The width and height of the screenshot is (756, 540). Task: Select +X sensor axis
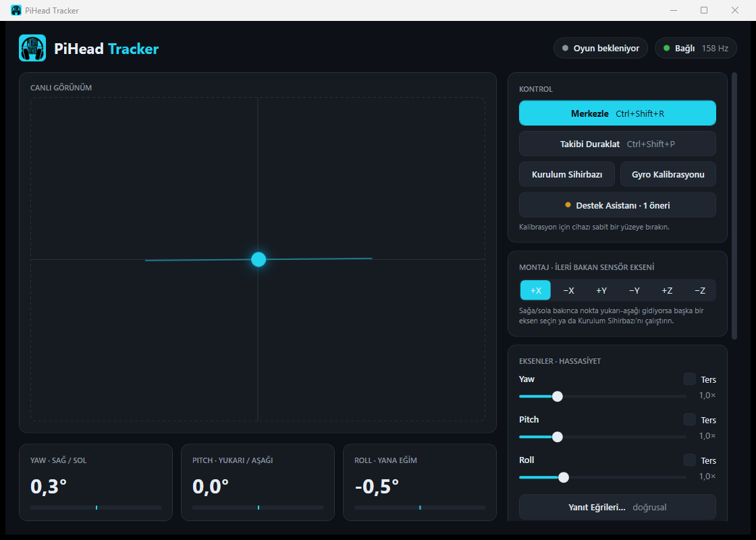point(536,290)
